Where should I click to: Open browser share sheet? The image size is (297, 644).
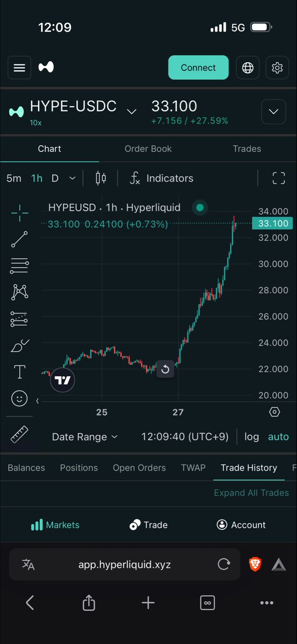[89, 603]
